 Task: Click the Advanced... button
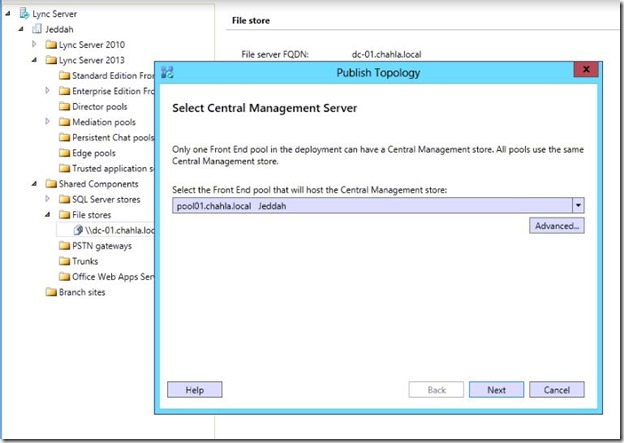pos(557,226)
